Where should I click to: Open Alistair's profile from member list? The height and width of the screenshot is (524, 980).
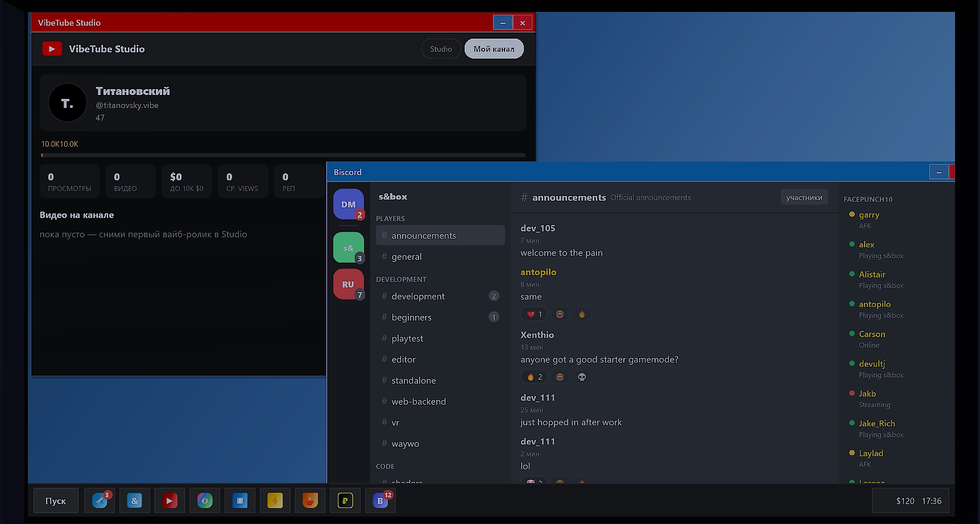click(x=872, y=274)
